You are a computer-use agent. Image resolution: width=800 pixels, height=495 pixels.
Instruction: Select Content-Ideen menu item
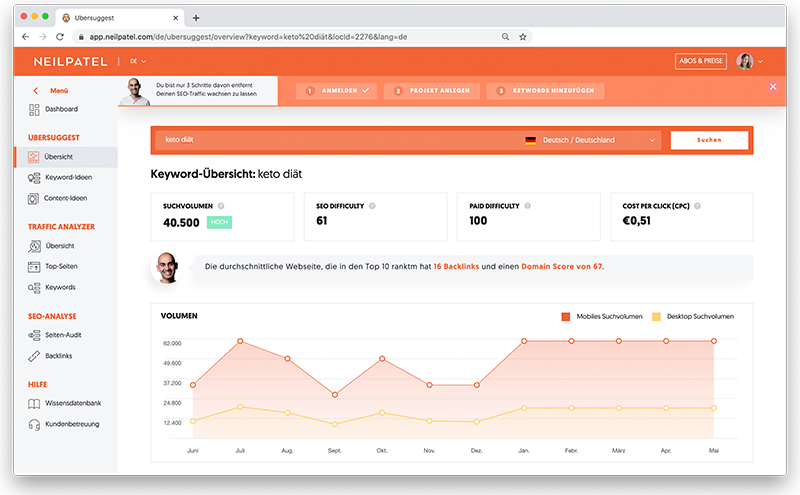pos(65,199)
